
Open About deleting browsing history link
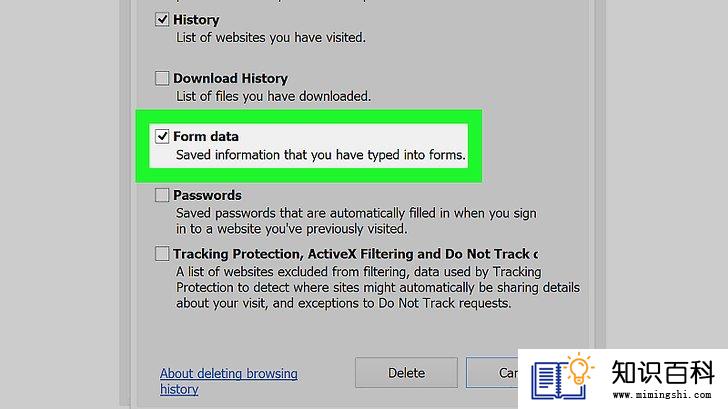[228, 381]
